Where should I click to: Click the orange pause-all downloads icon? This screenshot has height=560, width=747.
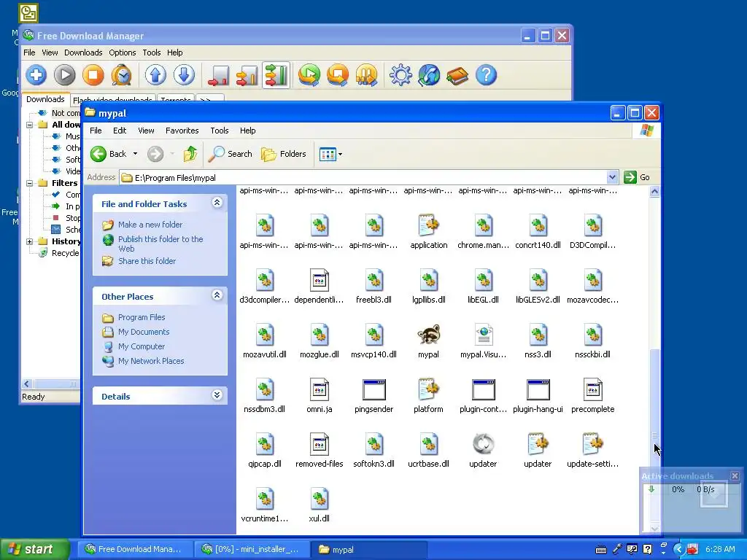point(367,75)
